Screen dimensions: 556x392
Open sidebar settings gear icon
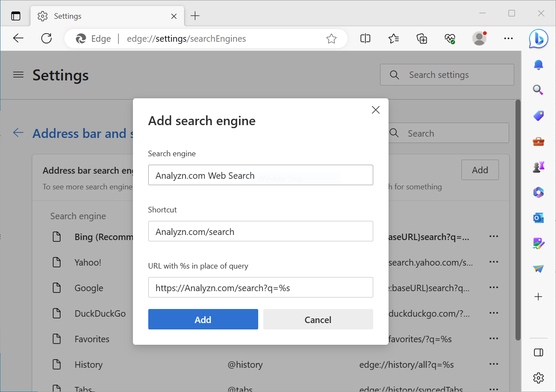pyautogui.click(x=539, y=378)
